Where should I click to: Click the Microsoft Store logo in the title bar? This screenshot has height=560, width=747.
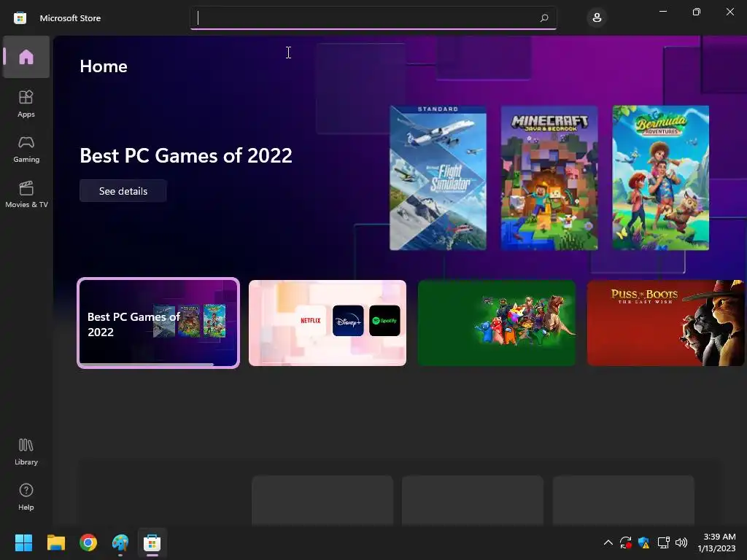[x=20, y=18]
